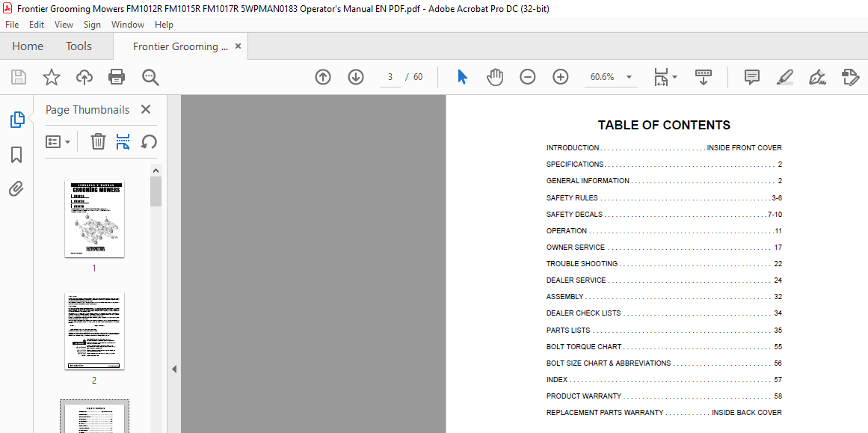This screenshot has width=868, height=433.
Task: Print the document using printer icon
Action: (x=117, y=77)
